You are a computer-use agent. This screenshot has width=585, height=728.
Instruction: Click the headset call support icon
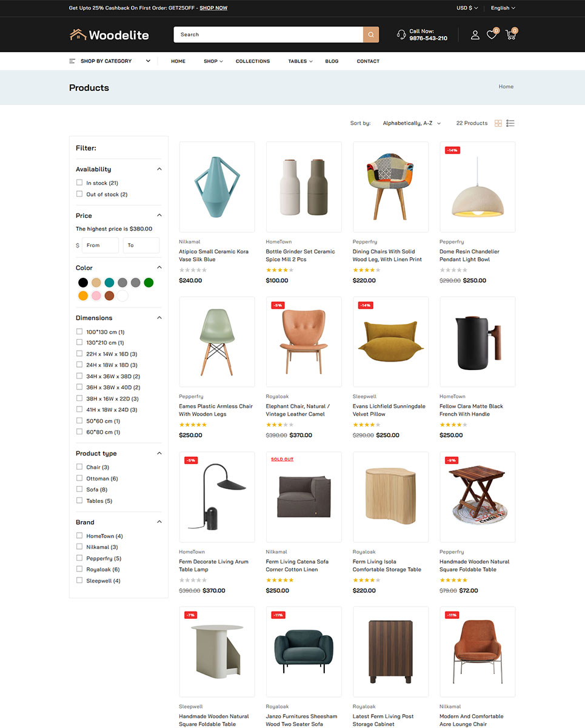pos(401,35)
